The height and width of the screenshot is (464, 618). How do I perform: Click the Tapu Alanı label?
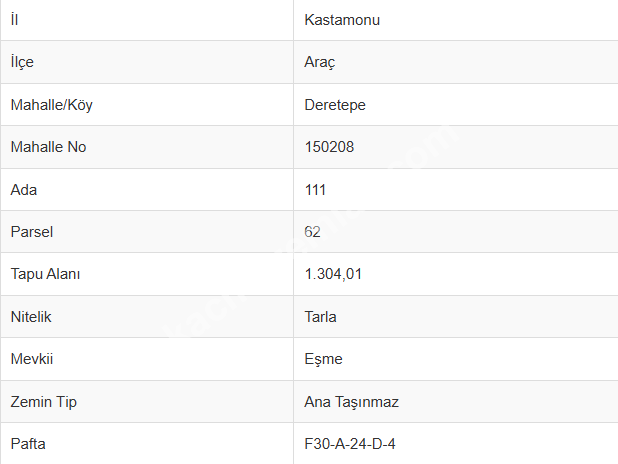click(x=45, y=274)
